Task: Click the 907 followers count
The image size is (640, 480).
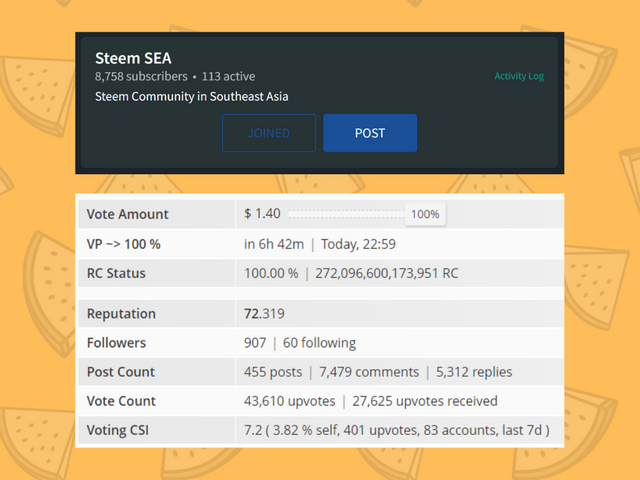Action: tap(255, 342)
